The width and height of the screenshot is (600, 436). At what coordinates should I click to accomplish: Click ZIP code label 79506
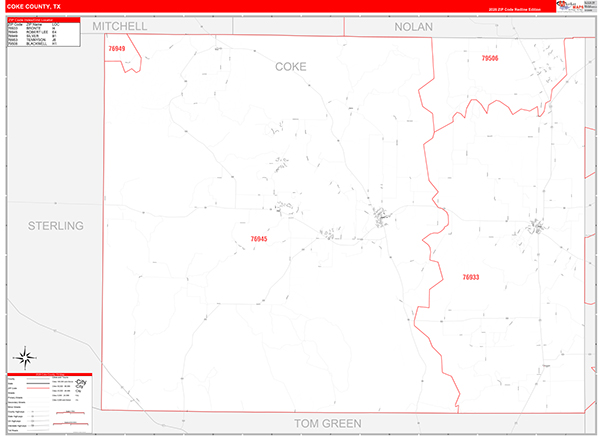(x=490, y=58)
